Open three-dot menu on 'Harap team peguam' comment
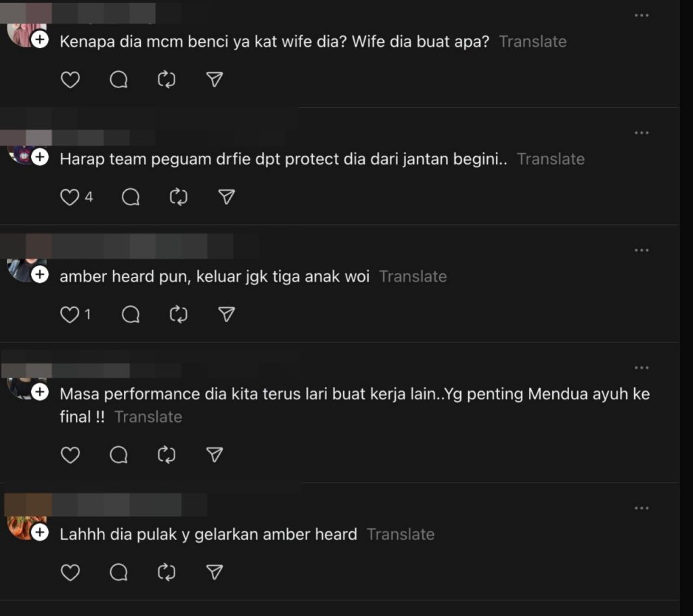The width and height of the screenshot is (693, 616). [x=642, y=133]
